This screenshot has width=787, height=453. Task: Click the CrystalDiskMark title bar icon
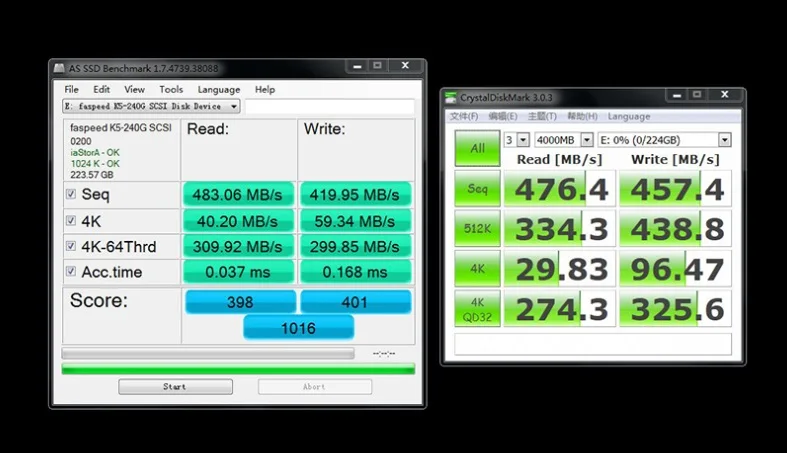pyautogui.click(x=451, y=97)
